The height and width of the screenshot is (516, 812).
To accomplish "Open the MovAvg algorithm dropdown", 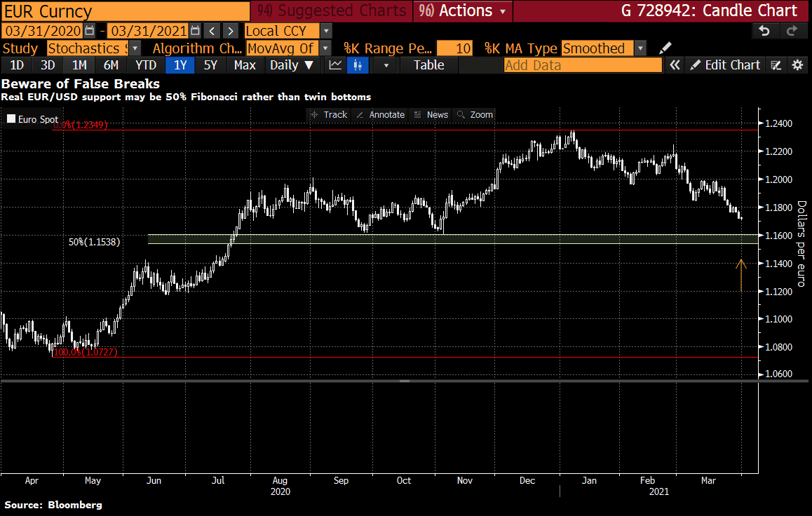I will click(x=325, y=48).
